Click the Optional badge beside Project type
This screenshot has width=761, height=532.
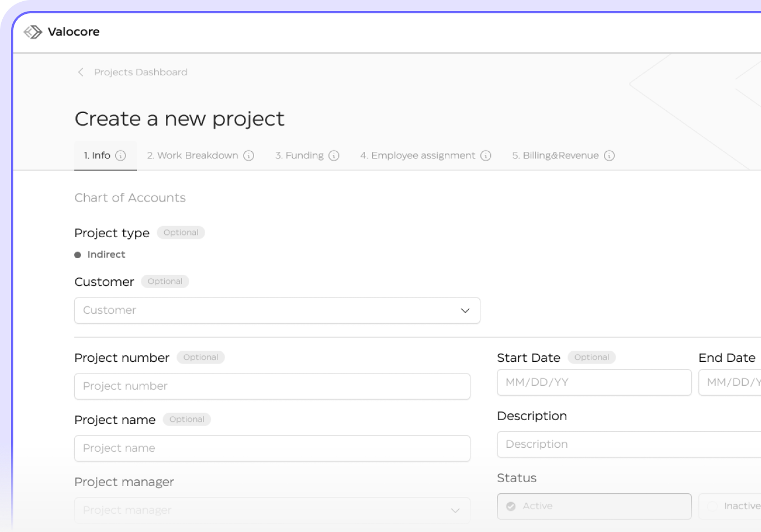(181, 233)
